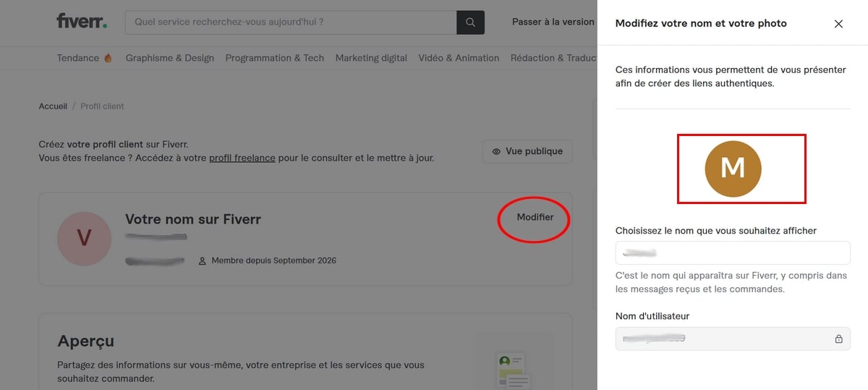Click the M avatar photo in panel
Image resolution: width=868 pixels, height=390 pixels.
(x=733, y=169)
